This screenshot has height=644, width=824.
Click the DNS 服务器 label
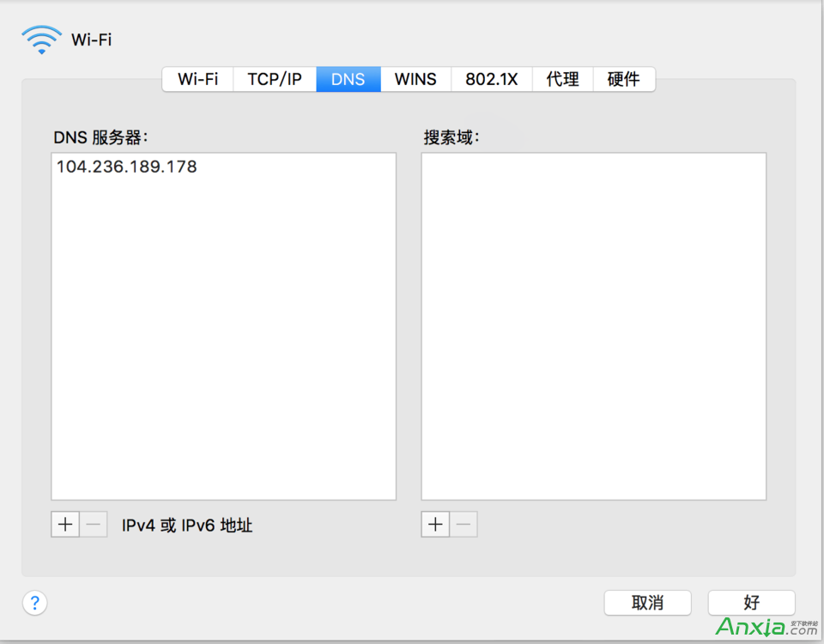point(101,137)
